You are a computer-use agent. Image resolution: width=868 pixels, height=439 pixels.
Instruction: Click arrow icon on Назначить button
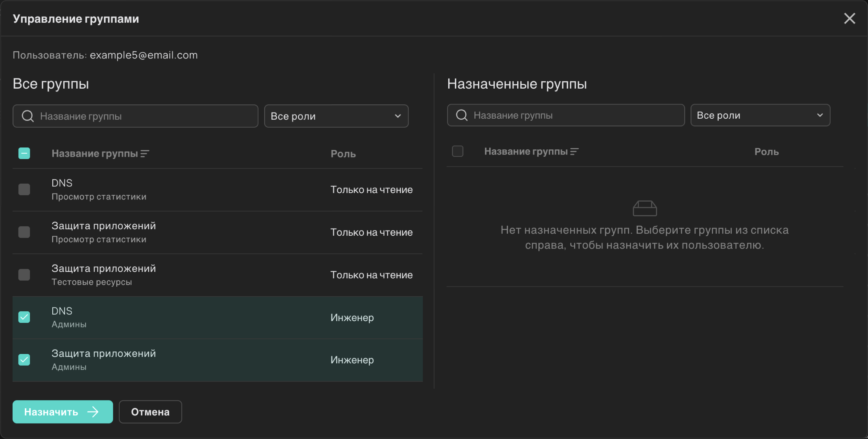point(93,412)
